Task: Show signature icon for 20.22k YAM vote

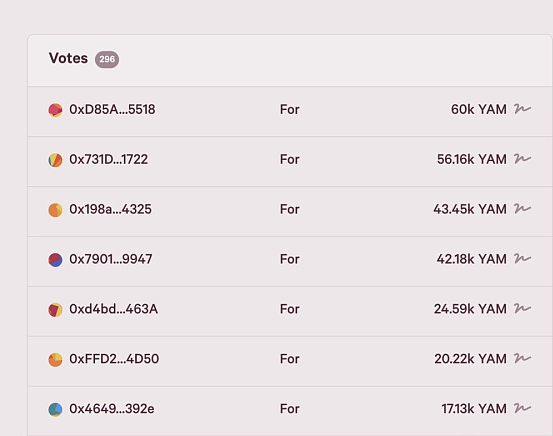Action: click(522, 358)
